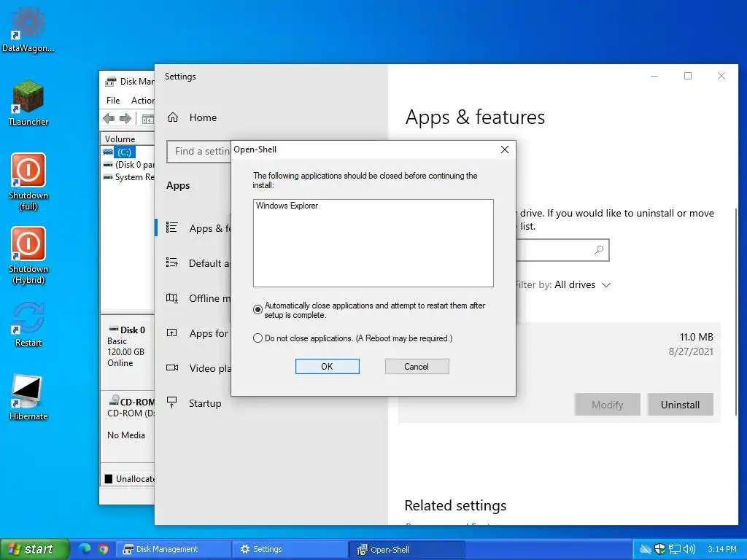Switch to the Settings taskbar item
Viewport: 747px width, 560px height.
tap(290, 549)
